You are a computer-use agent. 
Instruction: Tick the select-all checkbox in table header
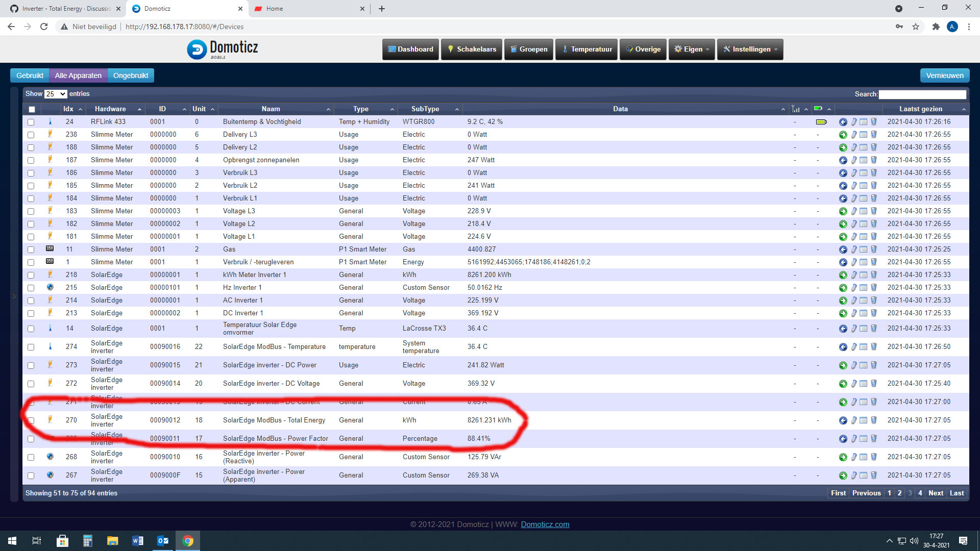[32, 109]
